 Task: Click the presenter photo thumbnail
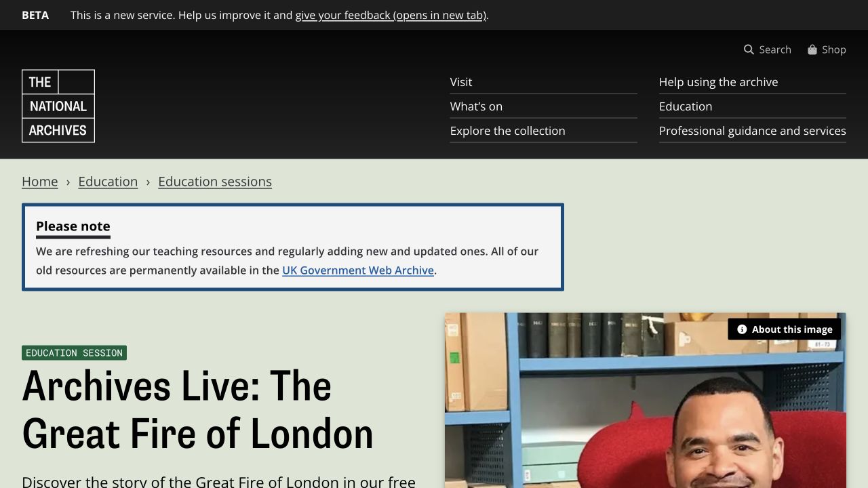[646, 401]
